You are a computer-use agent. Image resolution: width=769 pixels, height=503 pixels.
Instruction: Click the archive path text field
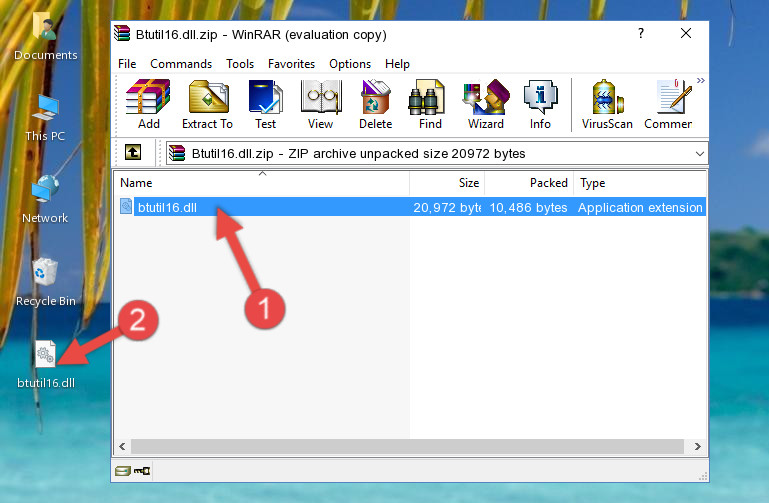[437, 153]
